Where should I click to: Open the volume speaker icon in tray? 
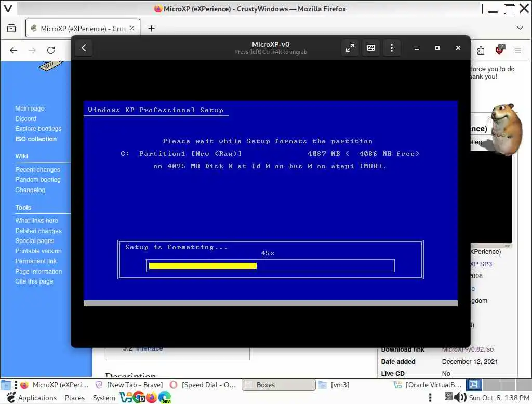click(460, 397)
